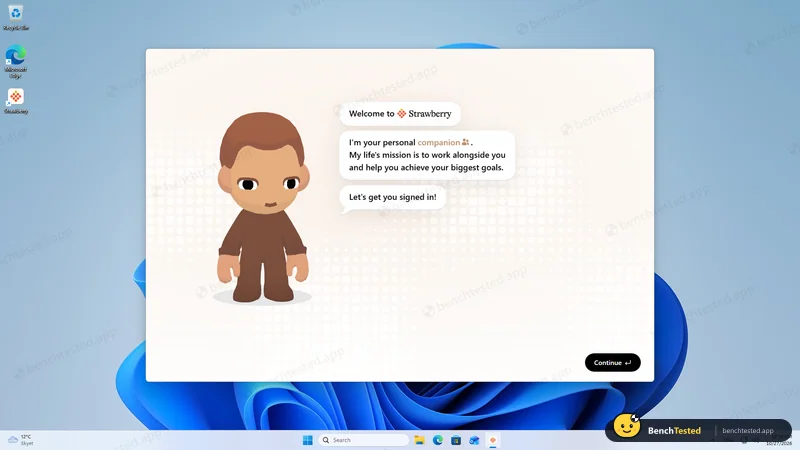This screenshot has width=800, height=450.
Task: Open the Recycle Bin desktop icon
Action: [15, 17]
